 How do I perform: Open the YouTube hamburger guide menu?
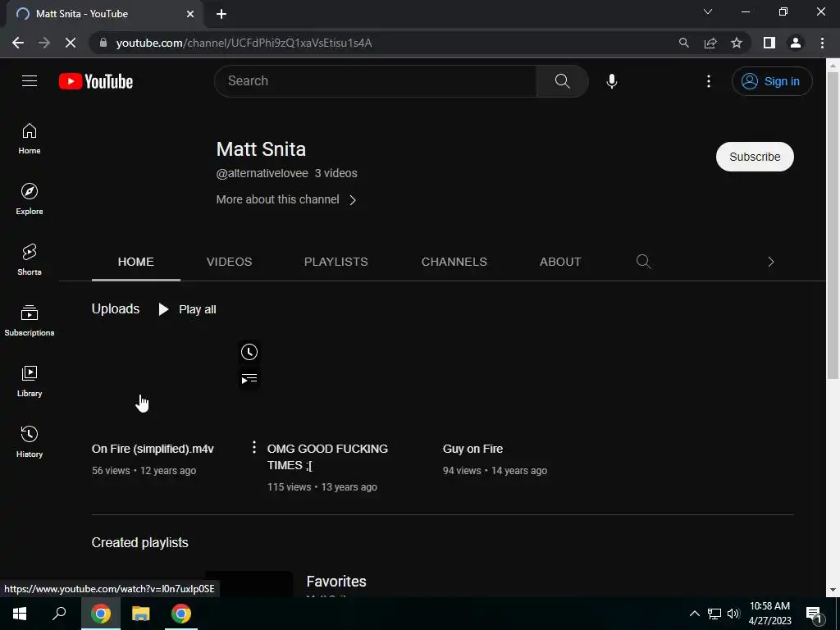tap(30, 81)
